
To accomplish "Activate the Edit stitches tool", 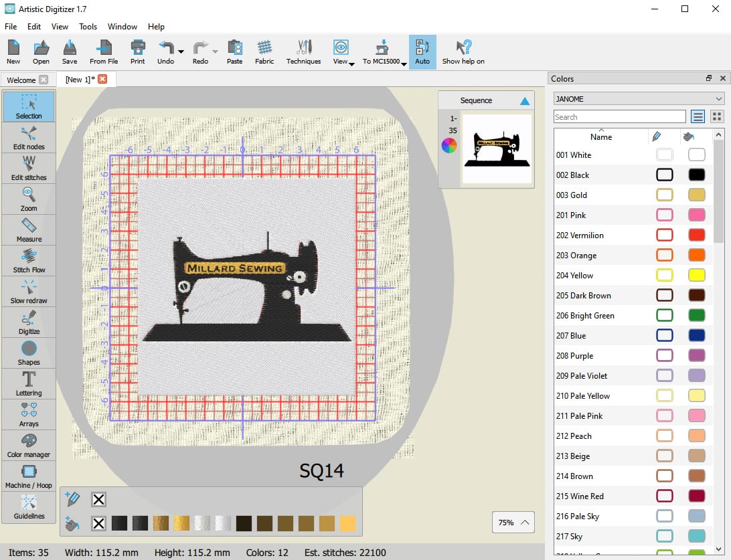I will 28,168.
